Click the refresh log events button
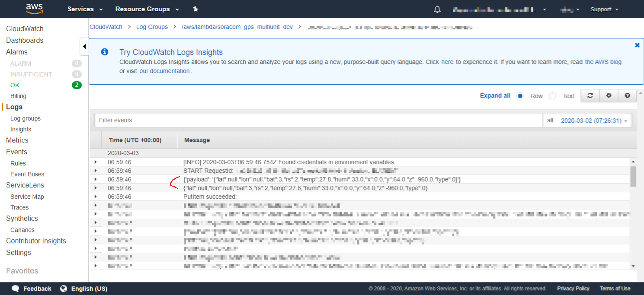The height and width of the screenshot is (295, 644). click(x=590, y=96)
